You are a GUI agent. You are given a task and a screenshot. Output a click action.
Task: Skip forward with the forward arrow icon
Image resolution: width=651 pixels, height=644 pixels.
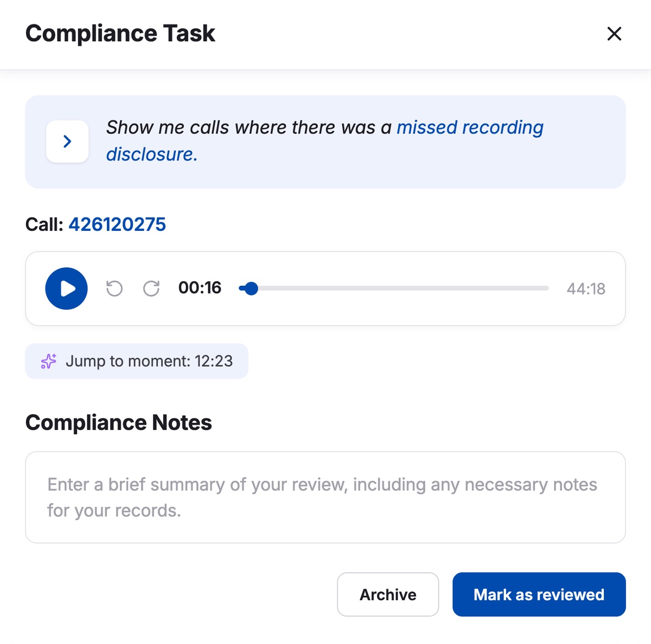pyautogui.click(x=151, y=288)
